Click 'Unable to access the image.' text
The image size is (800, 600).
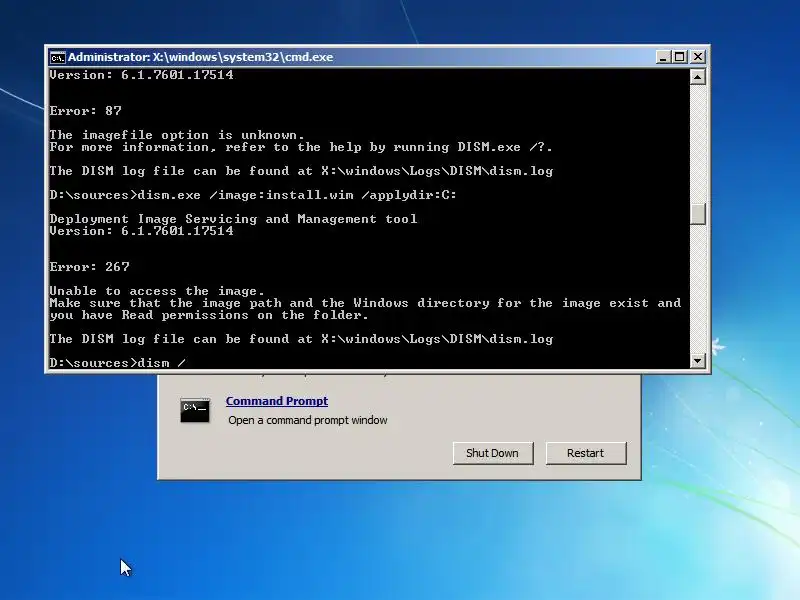click(x=157, y=291)
